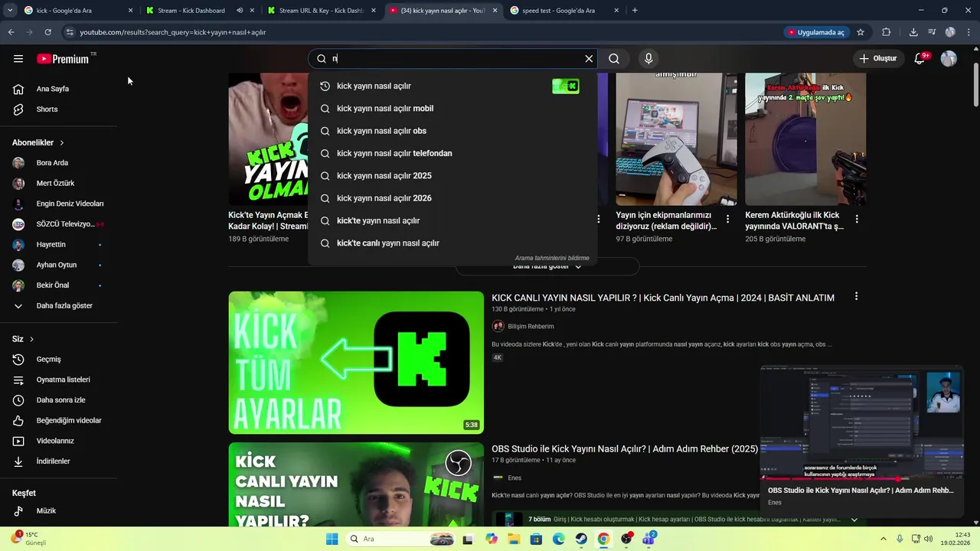This screenshot has width=980, height=551.
Task: Click the miniplayer video in corner
Action: pos(862,423)
